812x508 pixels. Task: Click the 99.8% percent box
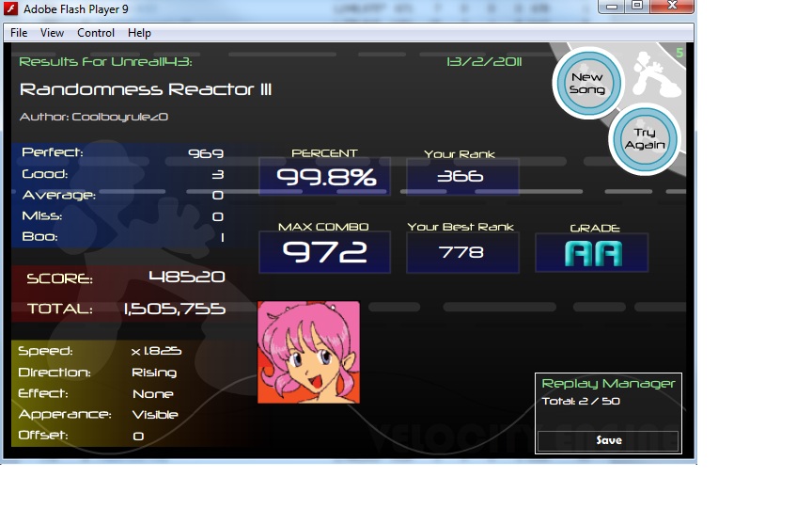point(324,177)
